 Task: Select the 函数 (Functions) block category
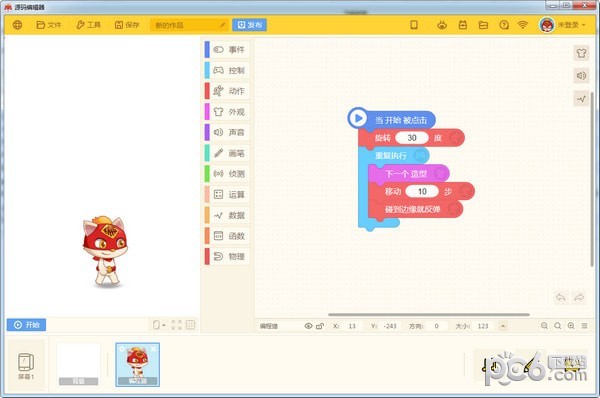(x=227, y=236)
